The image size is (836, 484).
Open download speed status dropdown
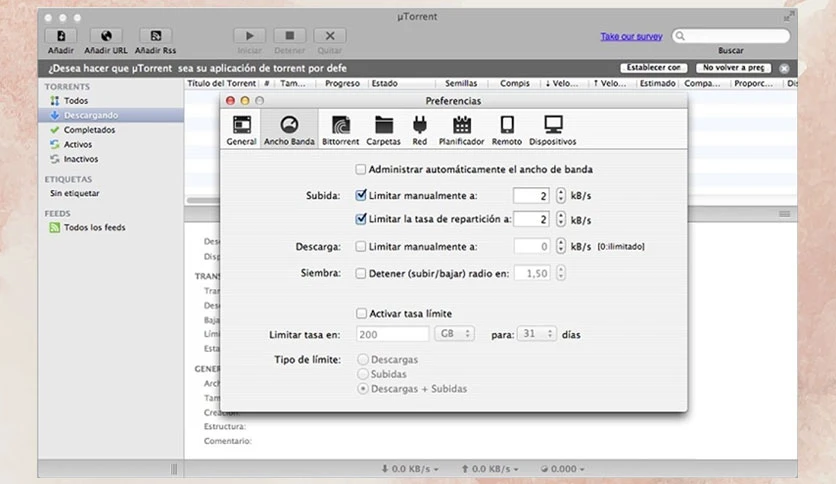coord(409,469)
